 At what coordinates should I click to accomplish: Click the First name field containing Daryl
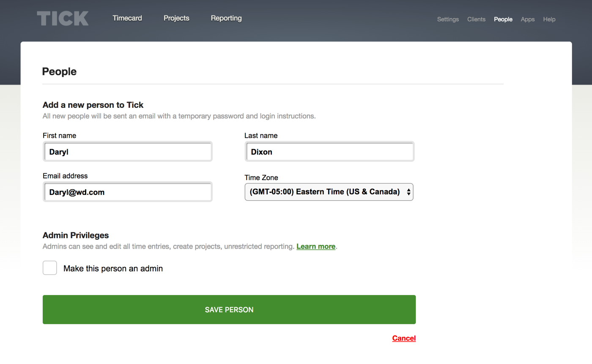127,151
